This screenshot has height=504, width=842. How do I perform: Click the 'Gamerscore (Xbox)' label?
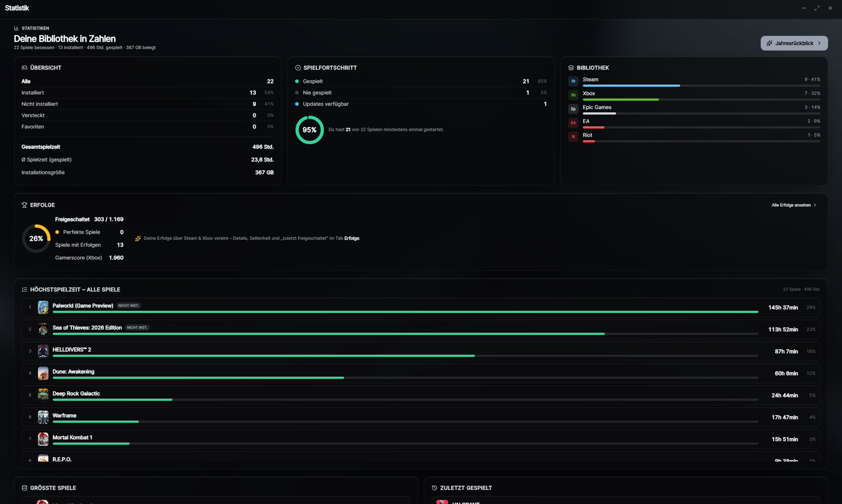point(78,258)
